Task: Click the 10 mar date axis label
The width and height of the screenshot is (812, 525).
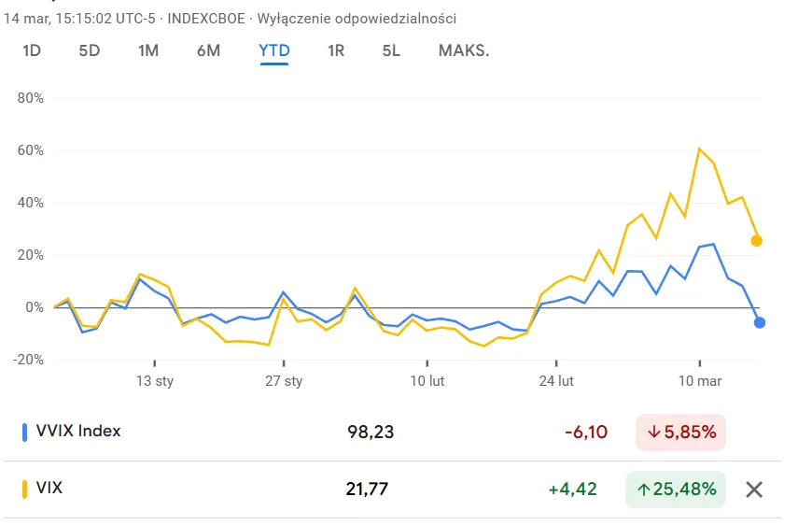Action: [x=700, y=381]
